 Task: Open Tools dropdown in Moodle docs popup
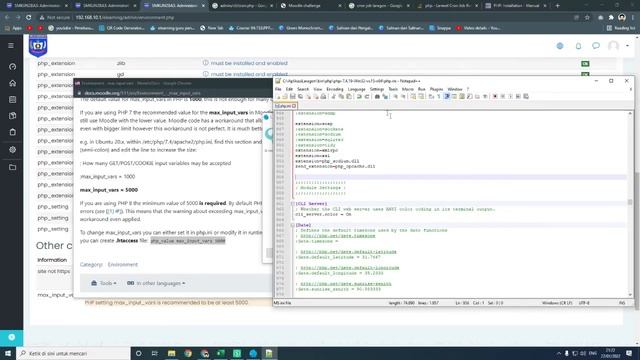104,283
